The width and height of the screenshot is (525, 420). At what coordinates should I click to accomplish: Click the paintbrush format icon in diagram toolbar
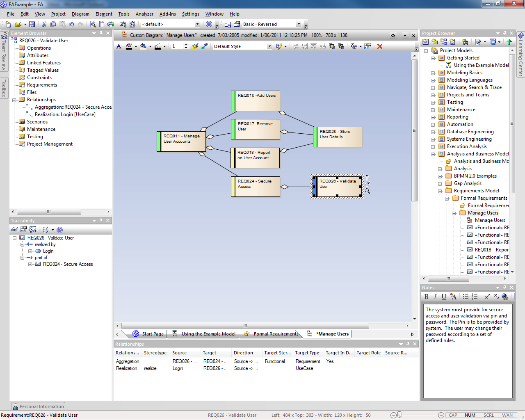coord(195,46)
